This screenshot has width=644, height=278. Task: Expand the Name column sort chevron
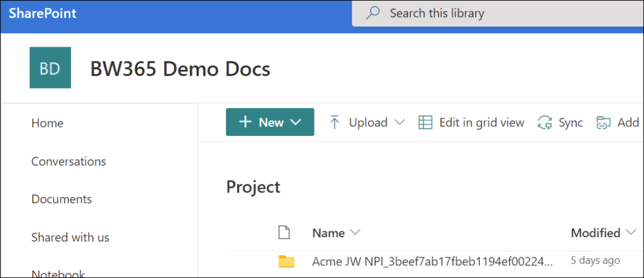click(x=355, y=233)
